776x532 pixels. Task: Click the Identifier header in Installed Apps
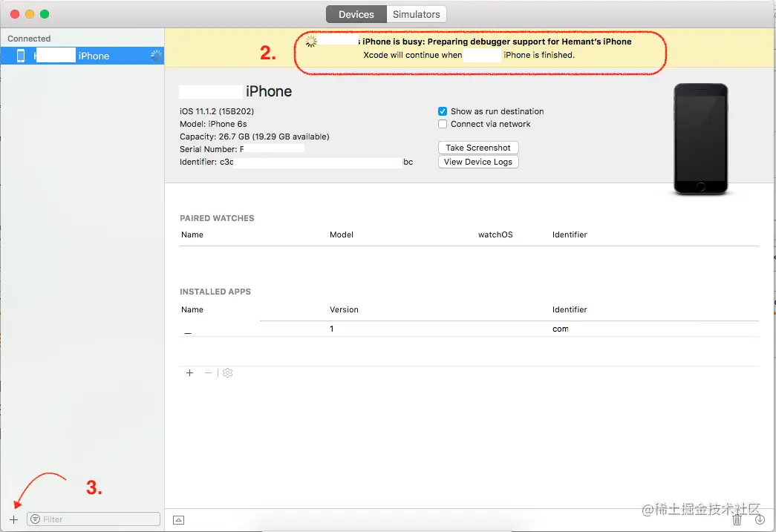pos(570,309)
